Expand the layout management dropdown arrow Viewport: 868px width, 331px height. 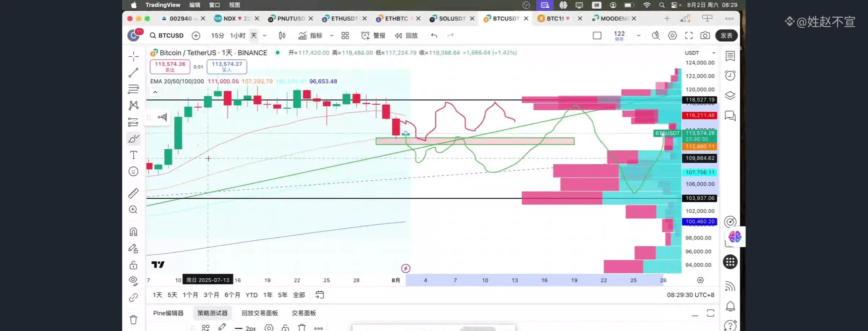(x=638, y=35)
